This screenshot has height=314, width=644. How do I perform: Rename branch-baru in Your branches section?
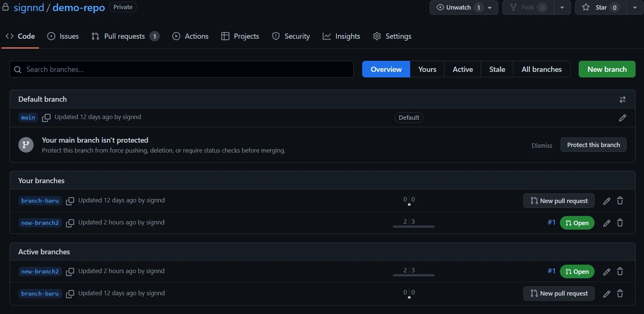pos(607,201)
